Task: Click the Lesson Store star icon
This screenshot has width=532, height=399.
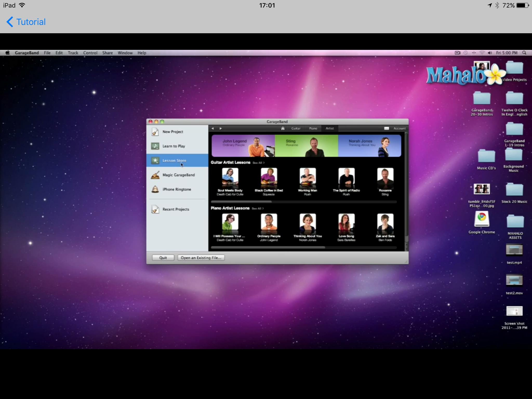Action: (x=155, y=160)
